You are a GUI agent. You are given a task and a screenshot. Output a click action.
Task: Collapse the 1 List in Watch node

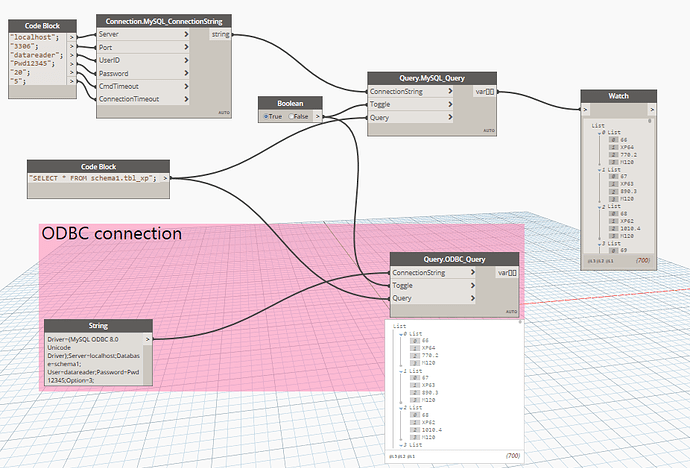600,170
